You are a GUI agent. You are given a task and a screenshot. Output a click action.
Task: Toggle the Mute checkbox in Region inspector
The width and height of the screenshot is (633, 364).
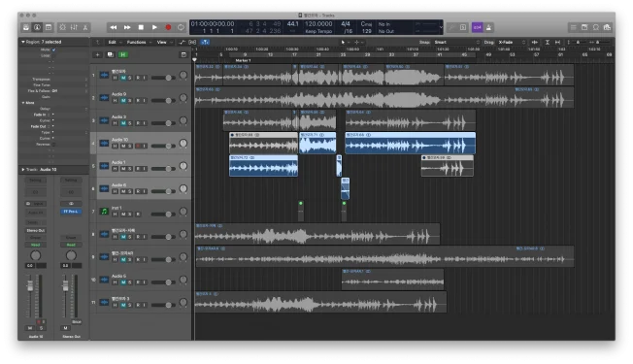54,50
